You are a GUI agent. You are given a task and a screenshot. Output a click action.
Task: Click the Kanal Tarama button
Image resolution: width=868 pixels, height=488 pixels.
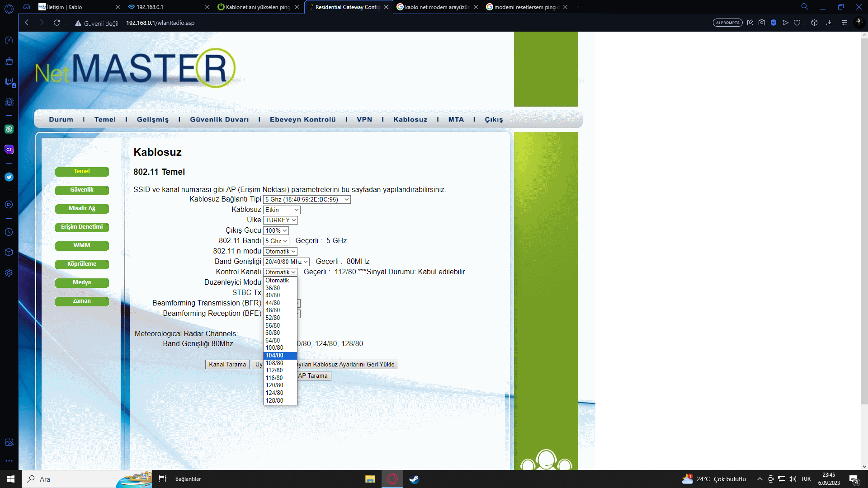click(x=227, y=365)
